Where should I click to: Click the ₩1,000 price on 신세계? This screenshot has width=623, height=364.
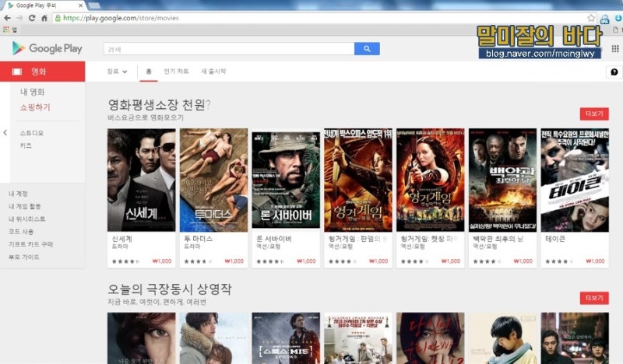click(162, 261)
